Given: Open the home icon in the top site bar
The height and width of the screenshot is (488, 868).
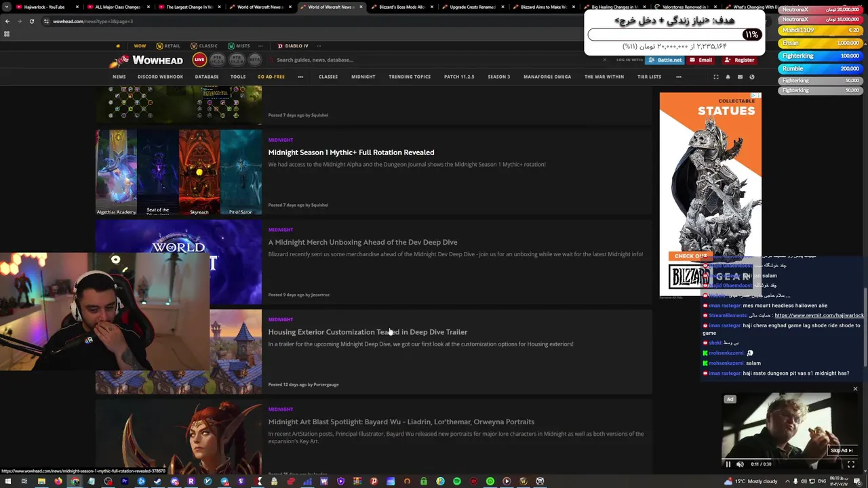Looking at the screenshot, I should coord(118,46).
